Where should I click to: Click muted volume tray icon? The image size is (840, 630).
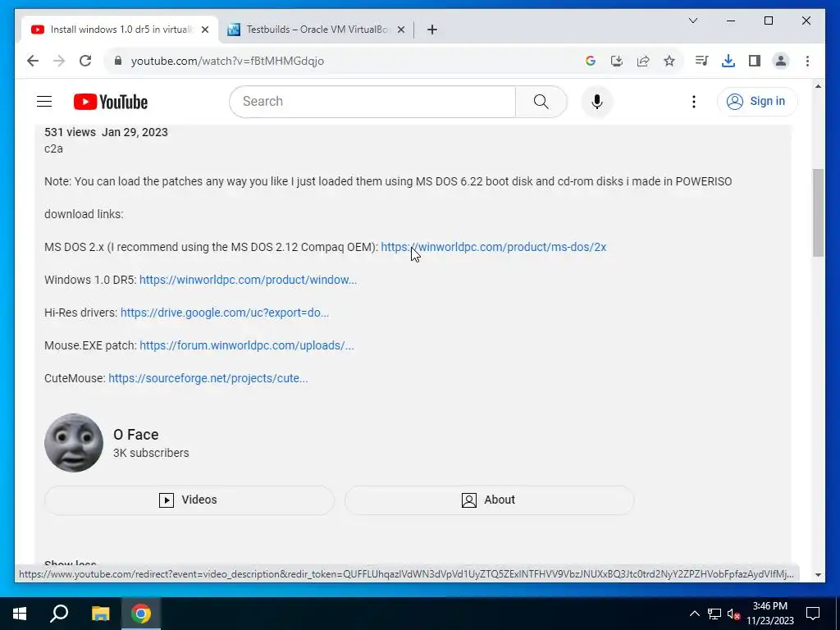(733, 614)
